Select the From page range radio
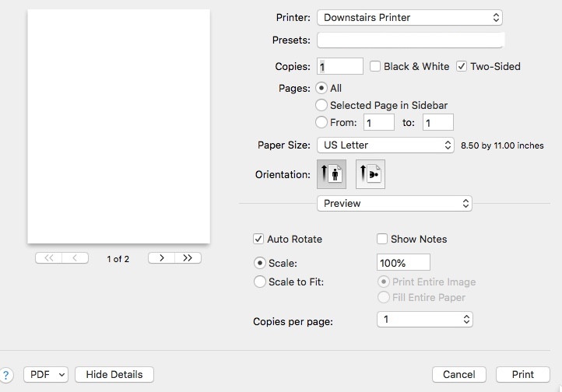 click(321, 122)
